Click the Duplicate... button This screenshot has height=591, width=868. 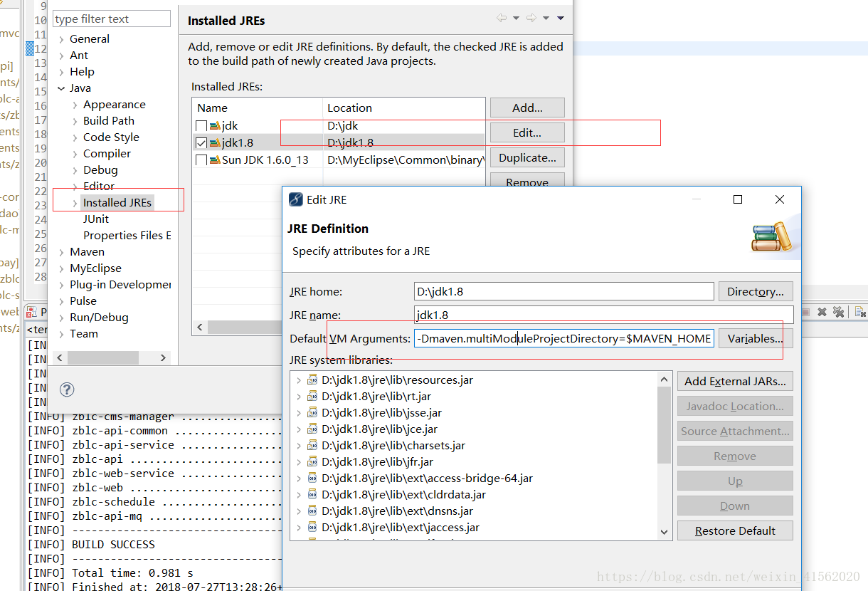point(527,158)
